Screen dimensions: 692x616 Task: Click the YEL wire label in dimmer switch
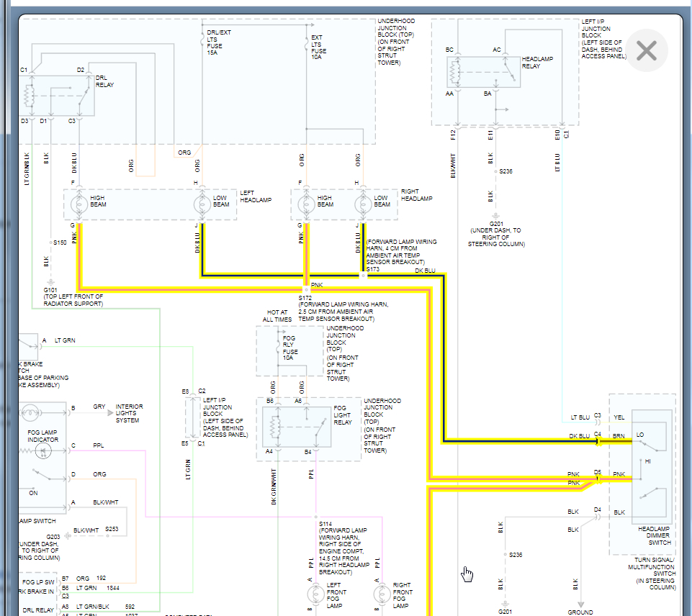pyautogui.click(x=619, y=417)
